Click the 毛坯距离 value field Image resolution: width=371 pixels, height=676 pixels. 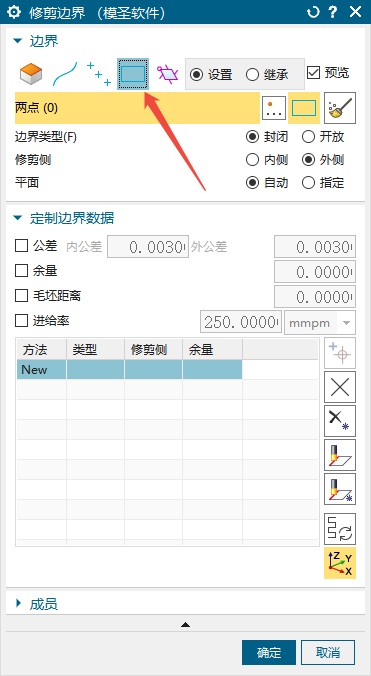[x=315, y=297]
